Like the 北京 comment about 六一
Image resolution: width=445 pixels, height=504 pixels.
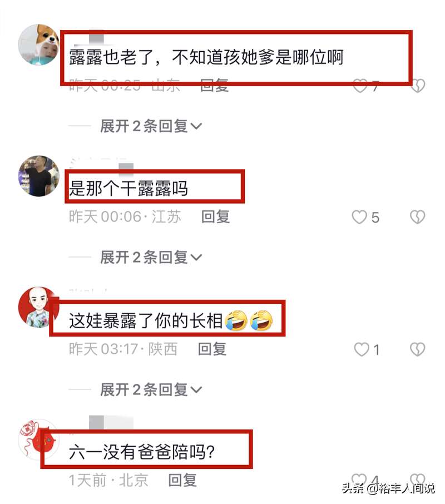pos(359,479)
